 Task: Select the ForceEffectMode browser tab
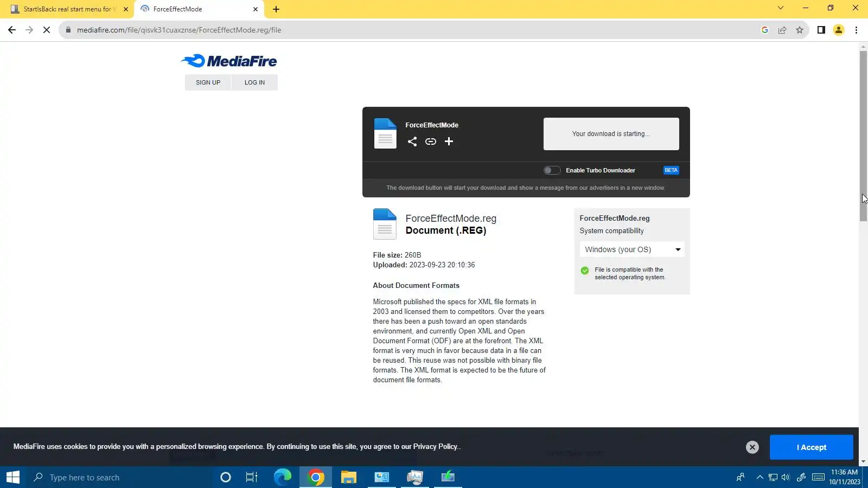coord(199,9)
